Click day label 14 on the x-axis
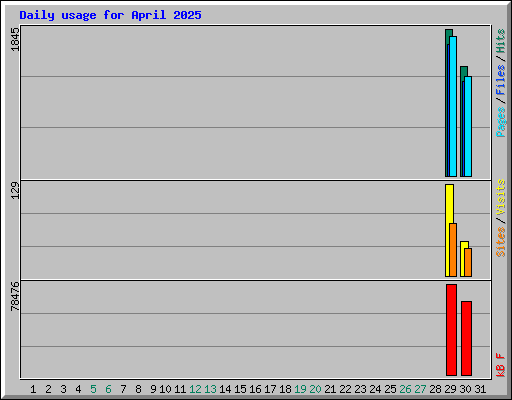The image size is (512, 400). (225, 389)
